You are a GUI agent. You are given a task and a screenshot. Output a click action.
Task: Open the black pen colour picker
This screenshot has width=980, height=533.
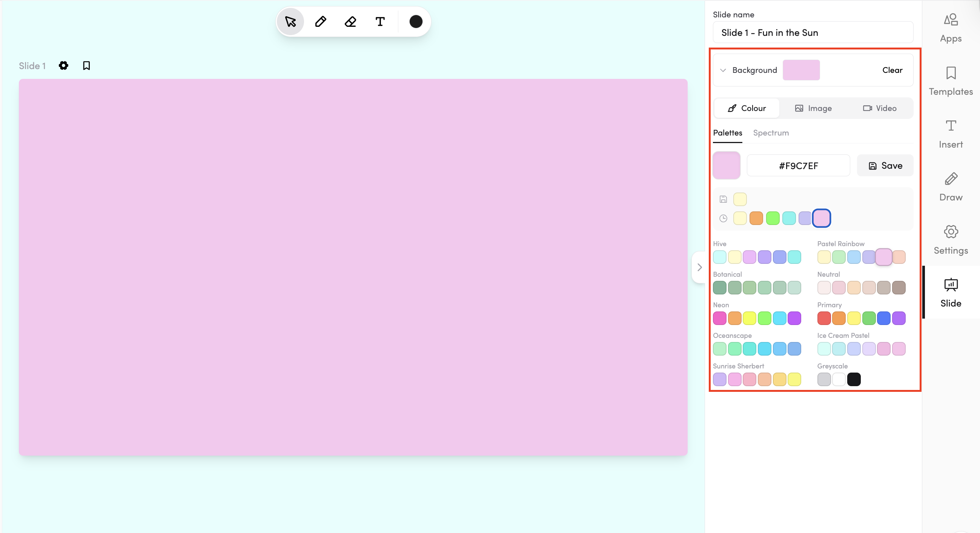click(x=415, y=22)
